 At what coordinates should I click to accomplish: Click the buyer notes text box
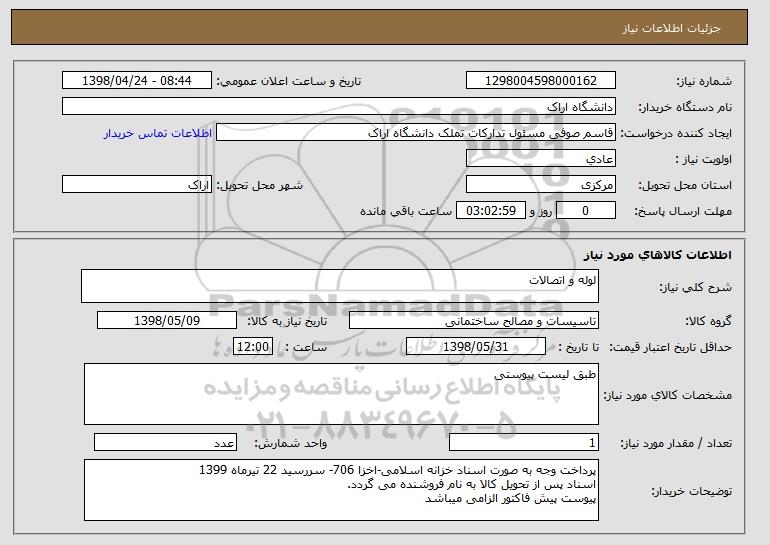pyautogui.click(x=341, y=490)
